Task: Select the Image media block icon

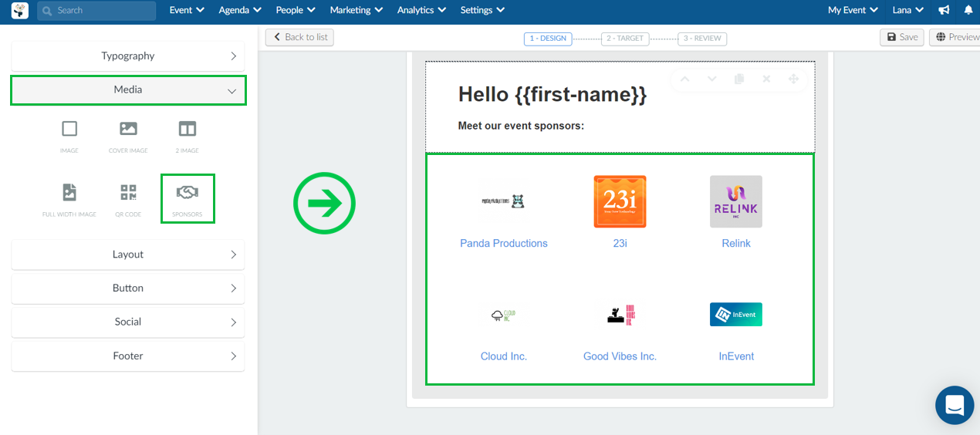Action: click(x=69, y=129)
